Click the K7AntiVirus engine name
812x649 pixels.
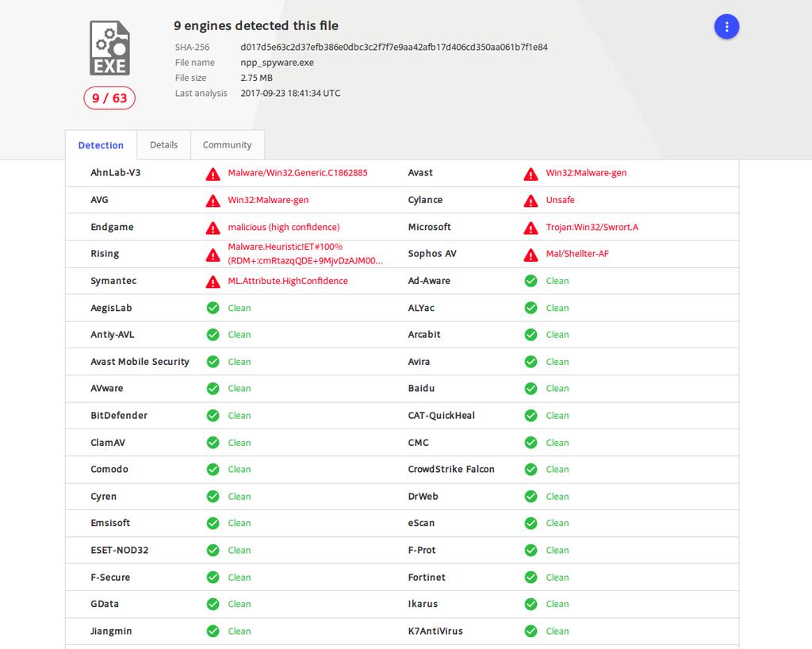(435, 631)
